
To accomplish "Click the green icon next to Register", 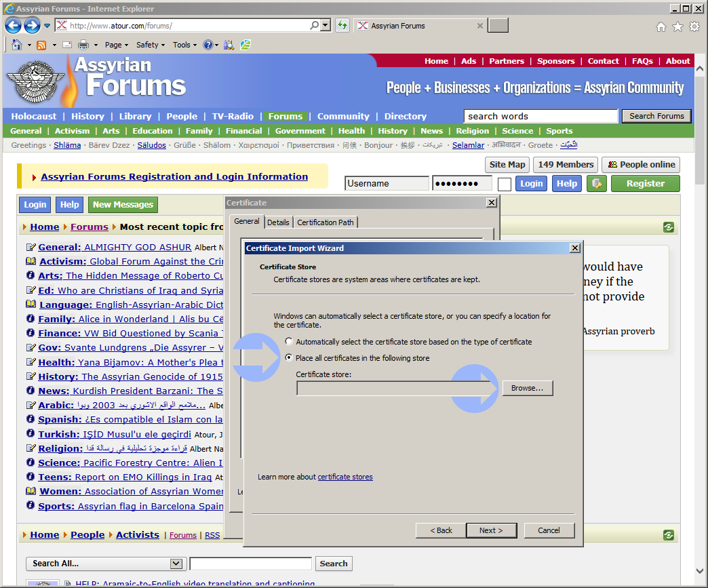I will [x=597, y=183].
